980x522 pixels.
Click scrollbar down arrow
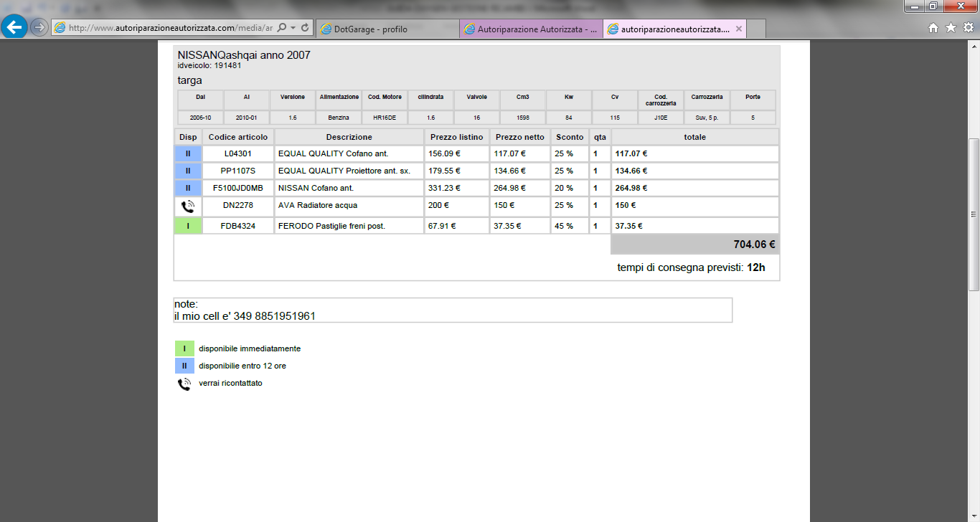(x=974, y=516)
